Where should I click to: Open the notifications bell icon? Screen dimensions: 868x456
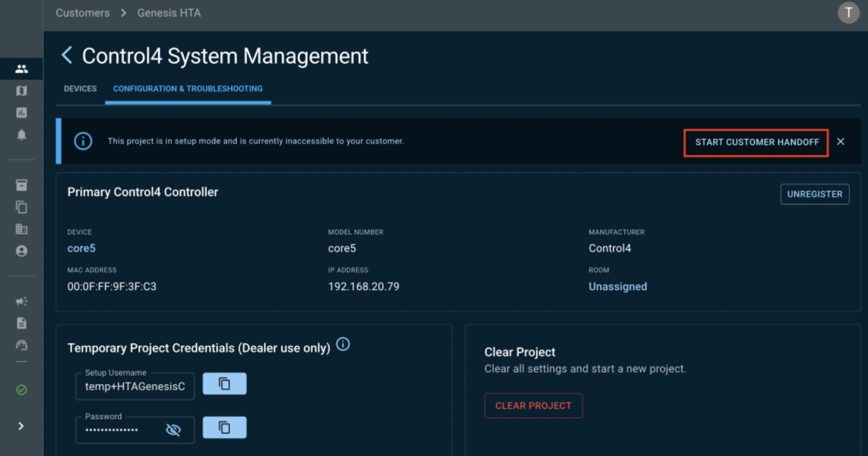tap(21, 135)
